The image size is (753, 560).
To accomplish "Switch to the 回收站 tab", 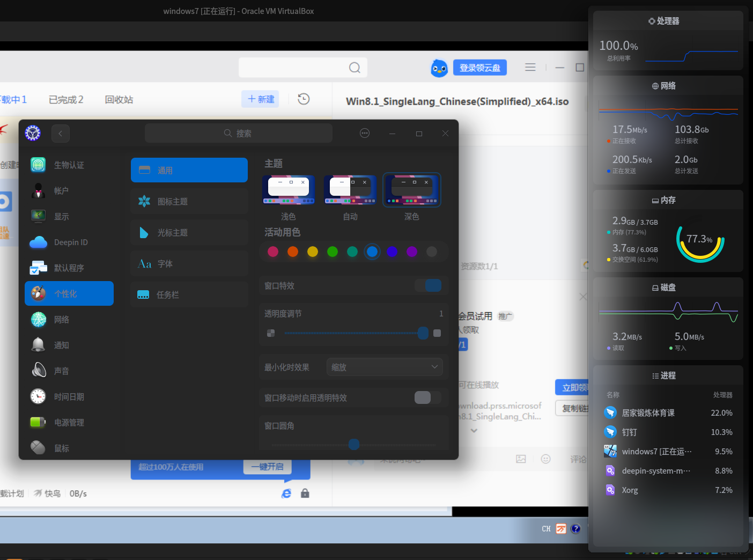I will [119, 99].
